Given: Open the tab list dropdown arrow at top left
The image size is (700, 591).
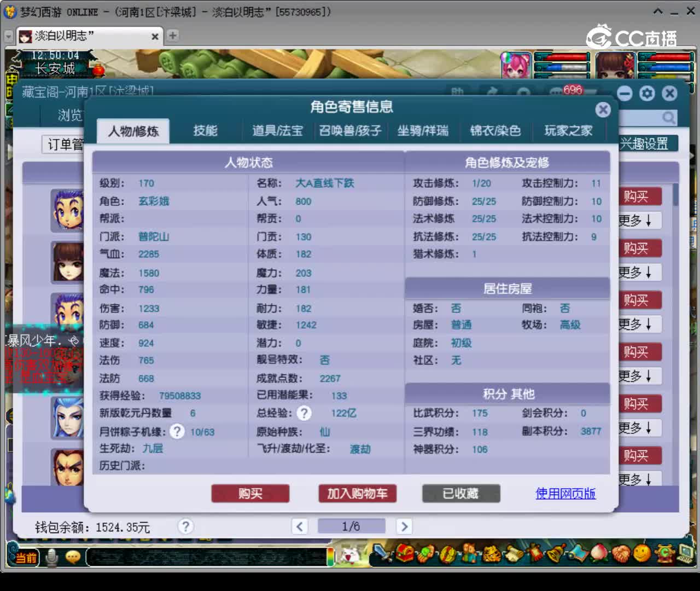Looking at the screenshot, I should [8, 36].
